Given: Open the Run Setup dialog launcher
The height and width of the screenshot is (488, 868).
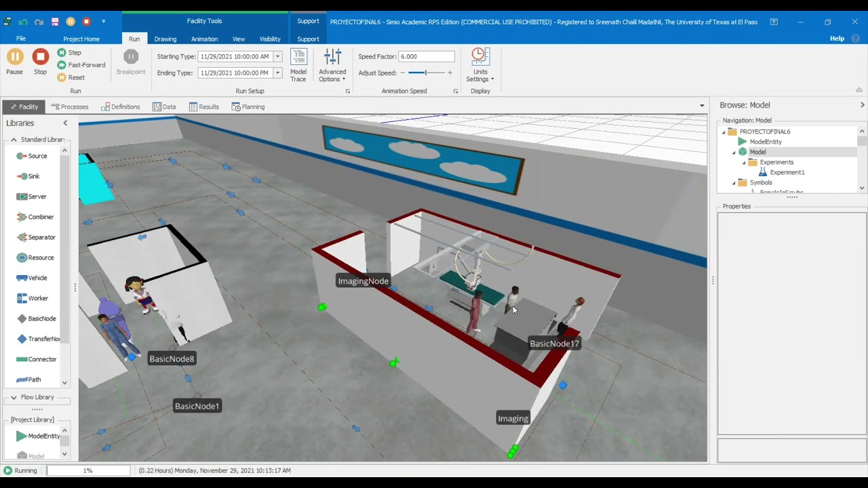Looking at the screenshot, I should coord(347,91).
